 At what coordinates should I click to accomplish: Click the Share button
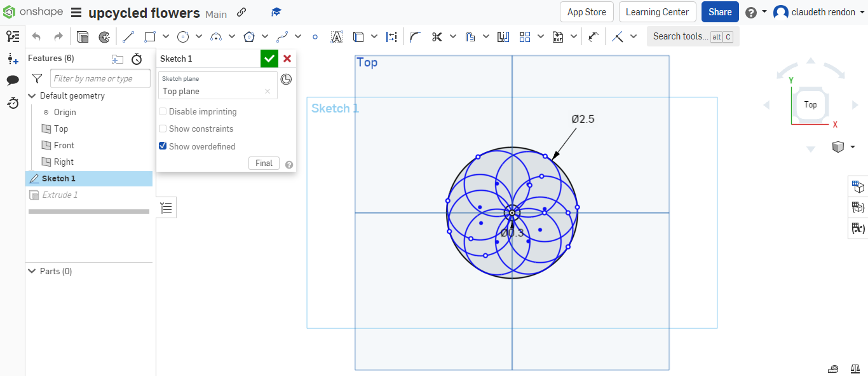[720, 12]
